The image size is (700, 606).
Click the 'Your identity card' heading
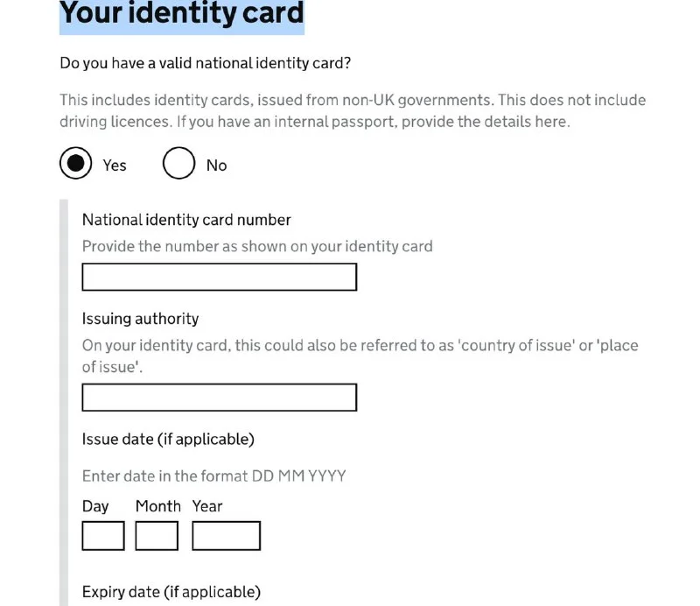tap(181, 14)
